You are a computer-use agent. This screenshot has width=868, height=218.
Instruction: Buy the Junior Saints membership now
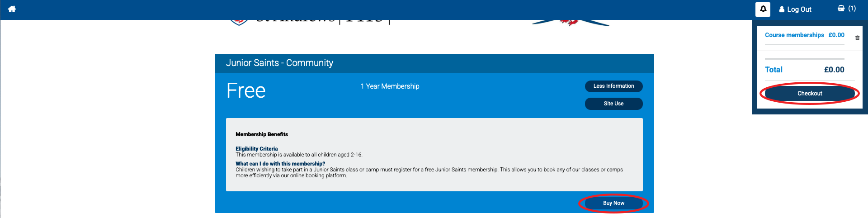613,203
